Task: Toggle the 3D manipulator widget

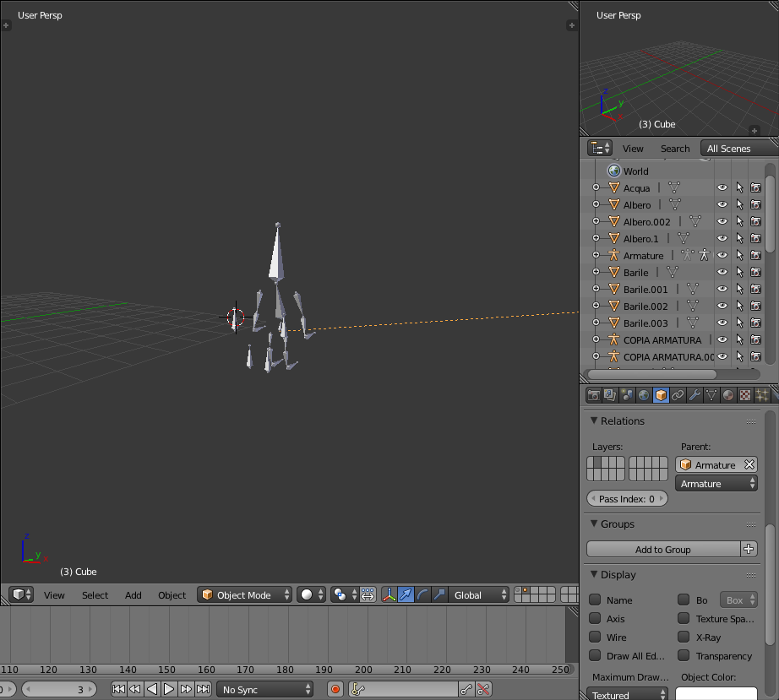Action: pos(389,594)
